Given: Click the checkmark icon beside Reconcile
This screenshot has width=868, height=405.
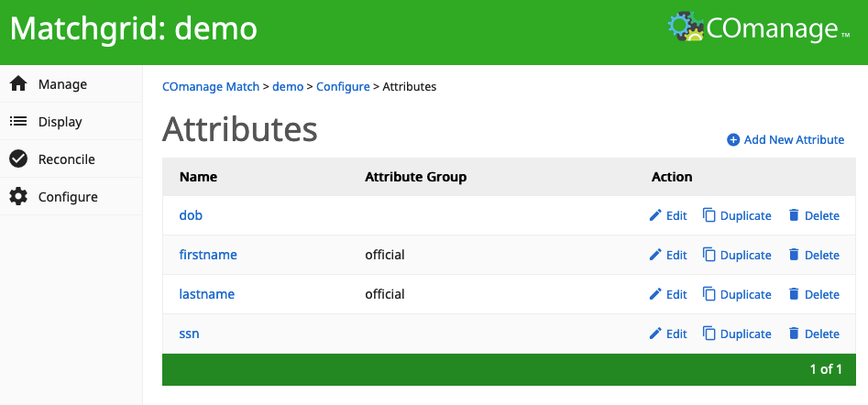Looking at the screenshot, I should (18, 159).
